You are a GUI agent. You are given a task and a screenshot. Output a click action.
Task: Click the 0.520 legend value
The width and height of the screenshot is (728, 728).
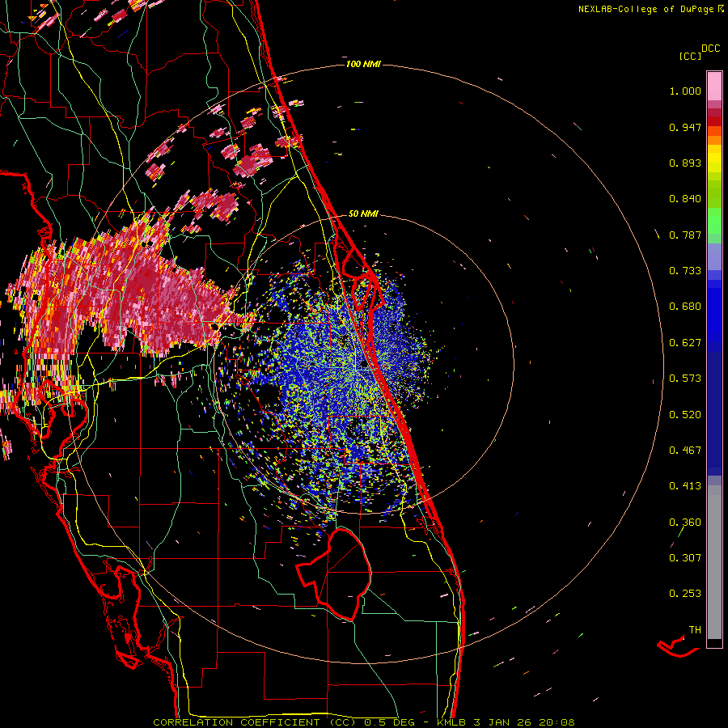685,415
